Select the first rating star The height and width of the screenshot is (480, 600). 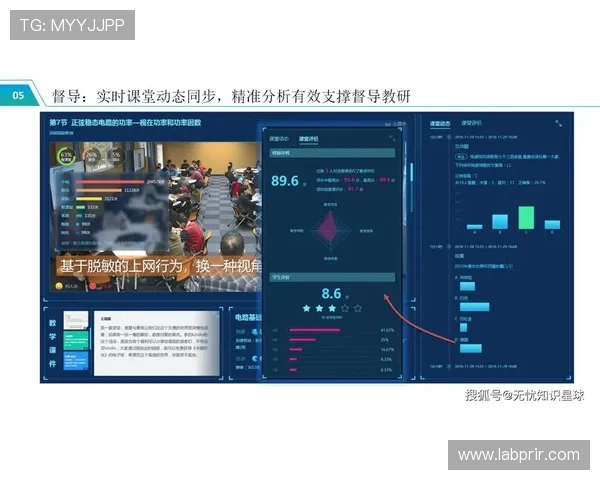307,308
